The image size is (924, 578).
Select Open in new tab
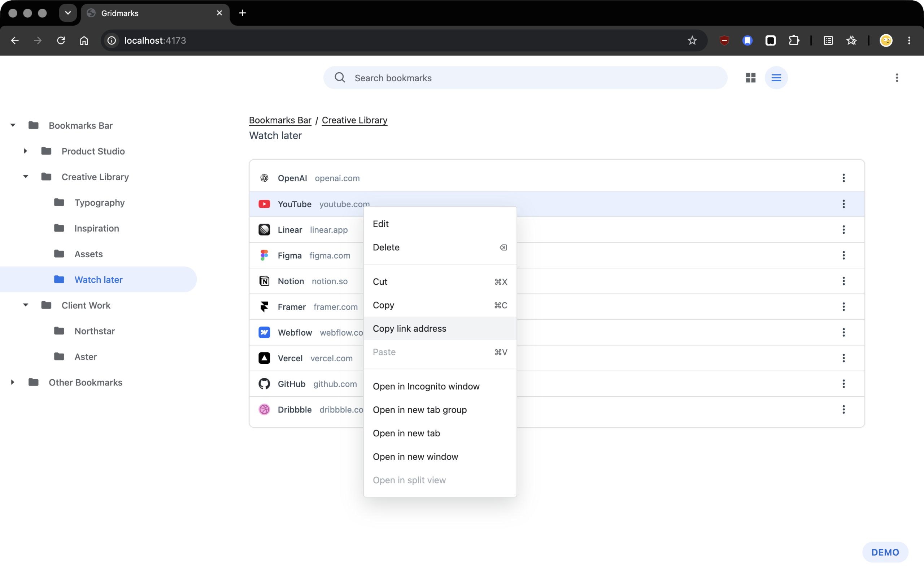[x=440, y=433]
